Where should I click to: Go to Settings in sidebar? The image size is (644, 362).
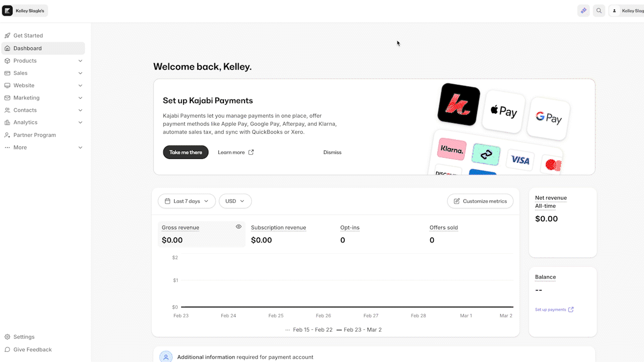[x=43, y=337]
